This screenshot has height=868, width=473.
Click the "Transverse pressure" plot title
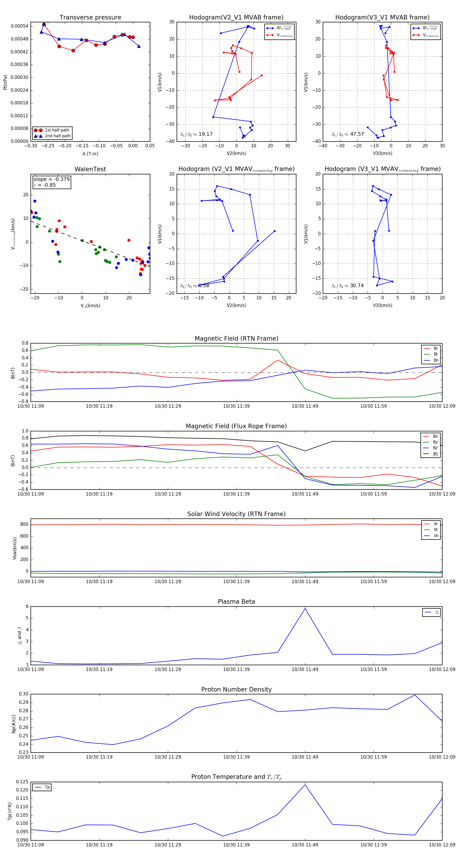point(90,18)
